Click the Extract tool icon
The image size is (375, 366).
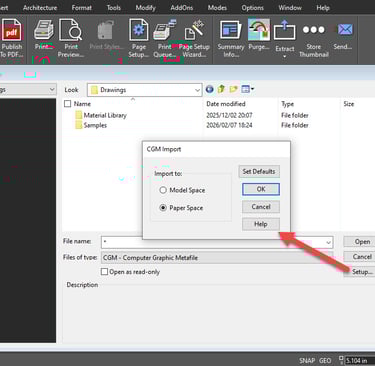tap(285, 31)
